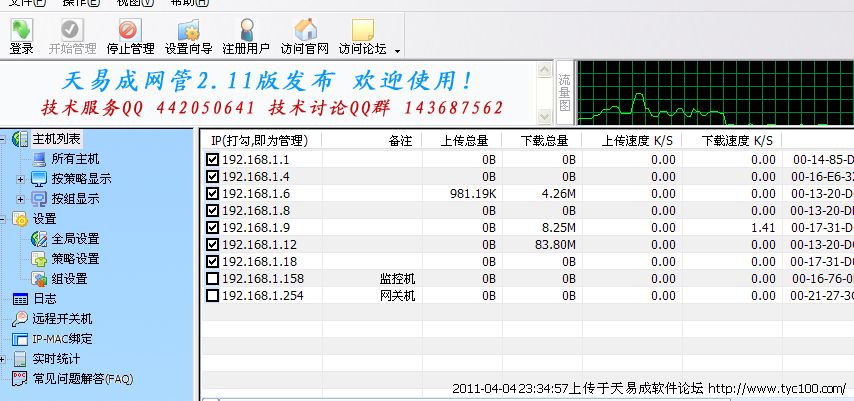Click the 注册用户 register user icon
The image size is (854, 401).
pos(246,36)
